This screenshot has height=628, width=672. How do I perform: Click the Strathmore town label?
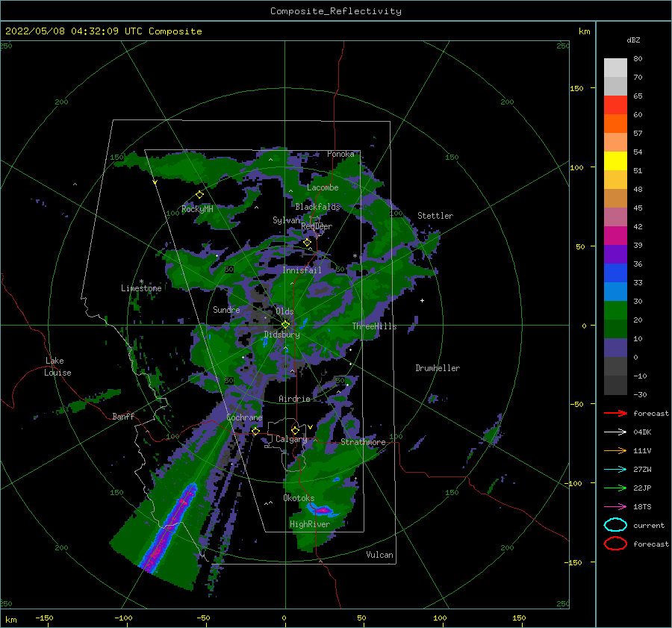tap(363, 442)
